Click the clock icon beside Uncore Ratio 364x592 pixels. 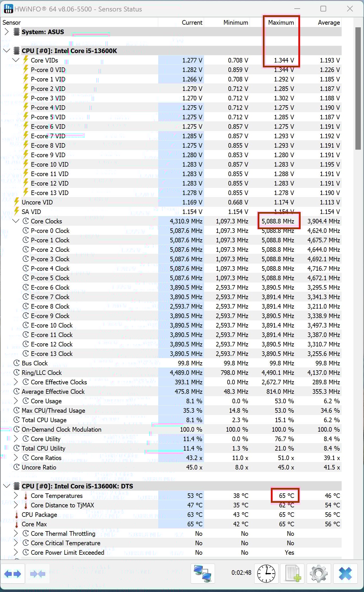click(x=17, y=467)
